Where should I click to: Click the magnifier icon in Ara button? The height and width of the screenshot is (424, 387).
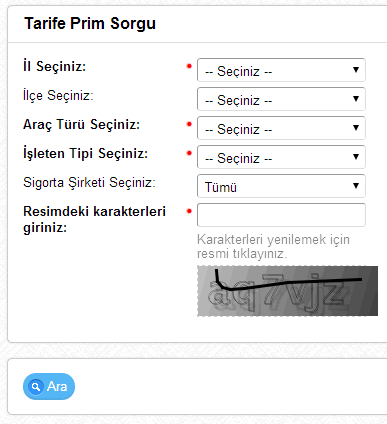pos(36,387)
